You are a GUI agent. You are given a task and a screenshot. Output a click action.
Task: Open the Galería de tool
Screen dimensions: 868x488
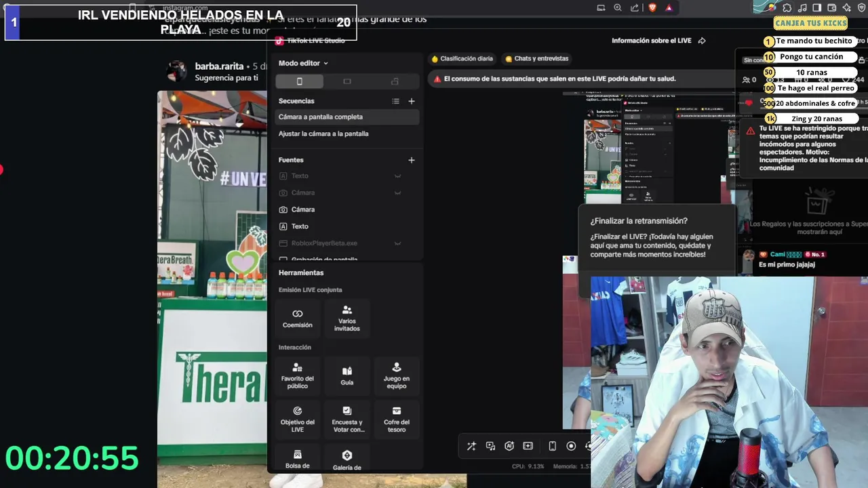tap(347, 460)
